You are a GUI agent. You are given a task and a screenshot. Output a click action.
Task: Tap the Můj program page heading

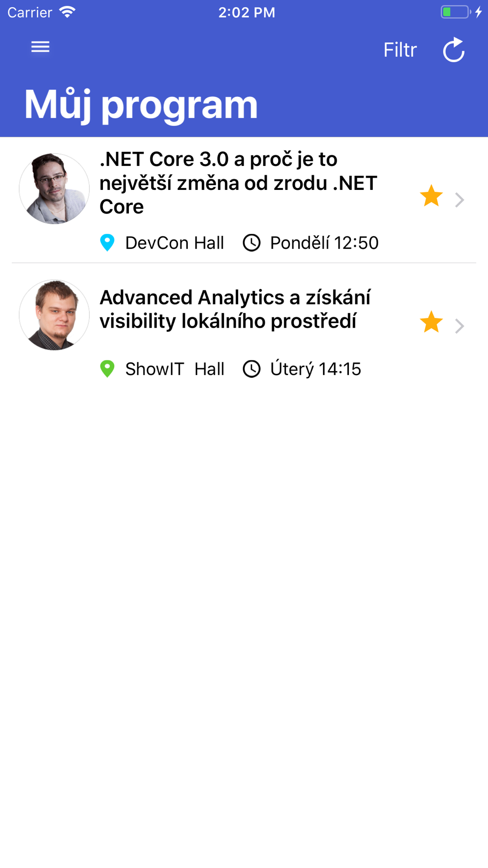click(141, 104)
